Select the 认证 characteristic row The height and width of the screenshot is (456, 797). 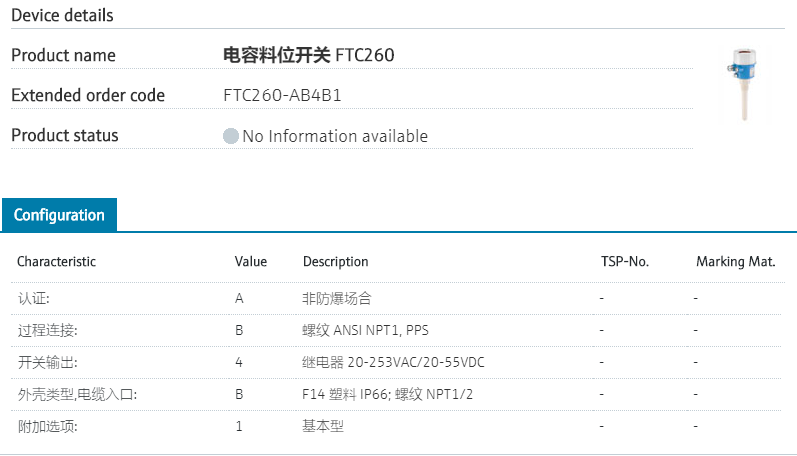[33, 298]
